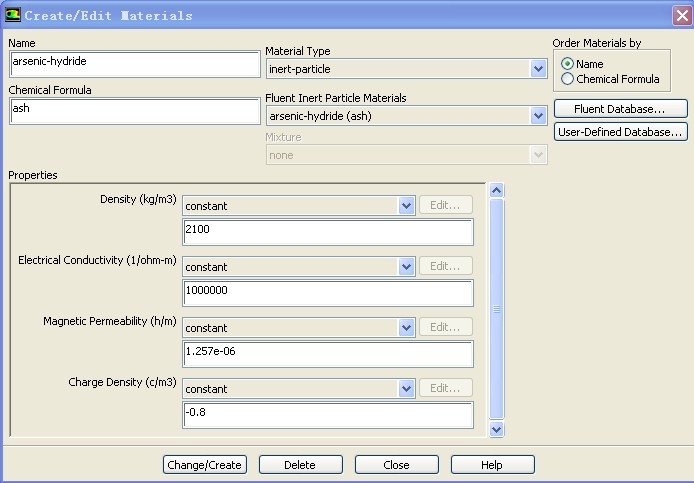
Task: Close the Create/Edit Materials dialog window
Action: [x=677, y=15]
